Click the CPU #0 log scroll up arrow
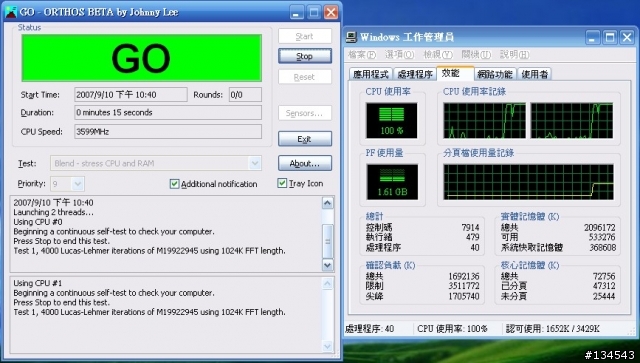 coord(327,203)
